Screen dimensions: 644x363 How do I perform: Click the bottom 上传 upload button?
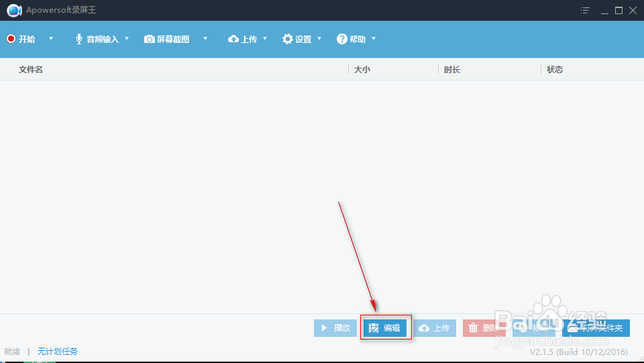click(x=435, y=327)
